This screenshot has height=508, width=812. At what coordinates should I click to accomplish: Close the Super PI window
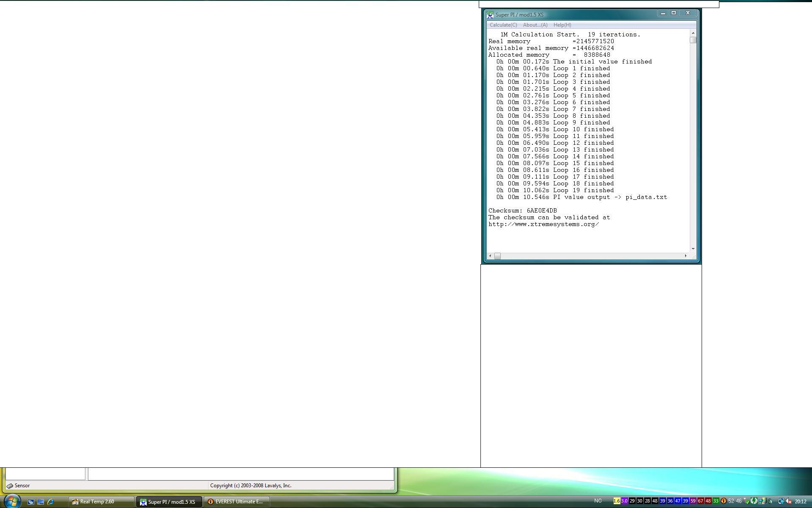[688, 13]
